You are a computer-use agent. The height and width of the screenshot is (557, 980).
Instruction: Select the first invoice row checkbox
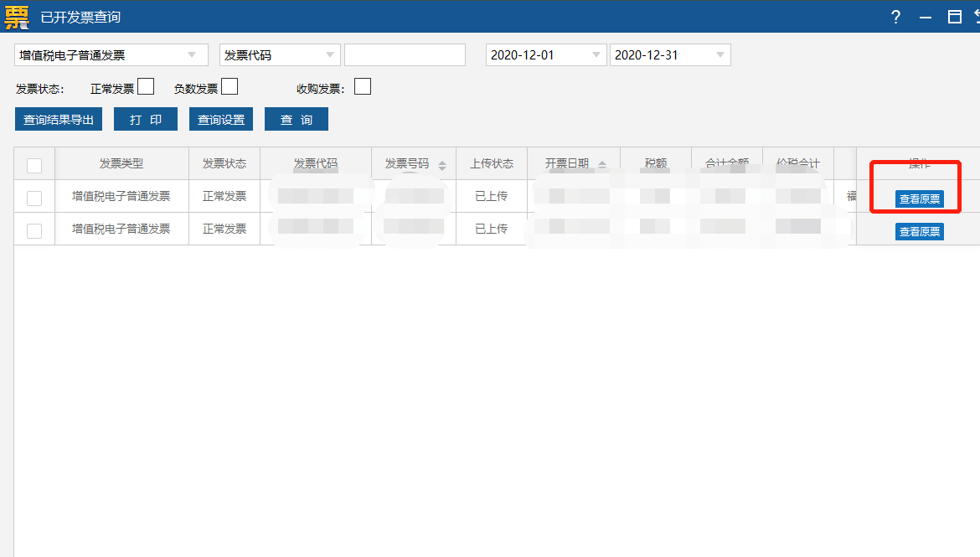[34, 198]
